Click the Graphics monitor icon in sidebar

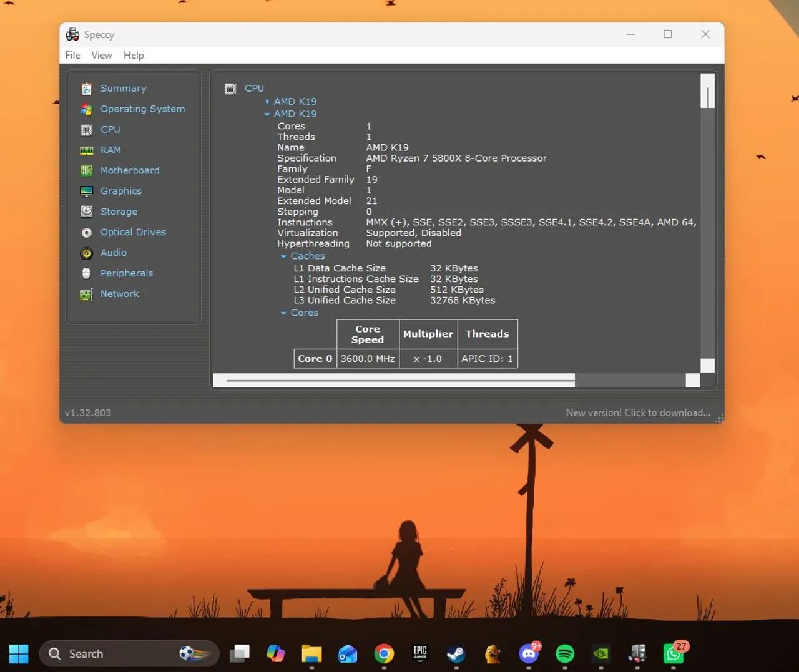pos(87,192)
